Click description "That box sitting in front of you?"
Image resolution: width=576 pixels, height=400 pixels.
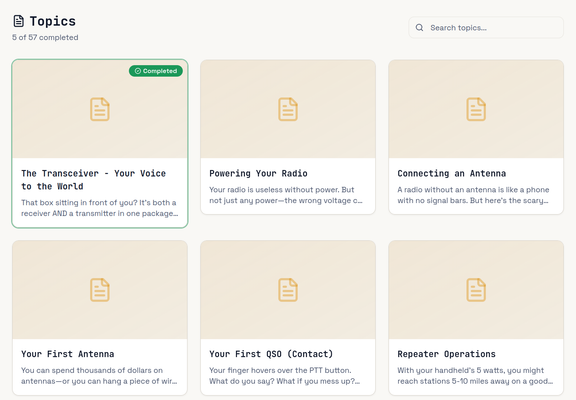(x=100, y=208)
